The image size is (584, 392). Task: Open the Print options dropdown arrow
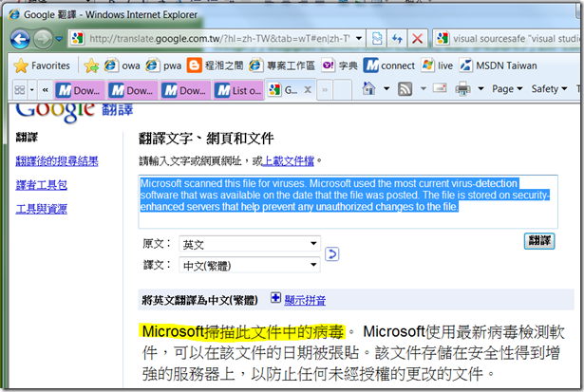(x=480, y=88)
